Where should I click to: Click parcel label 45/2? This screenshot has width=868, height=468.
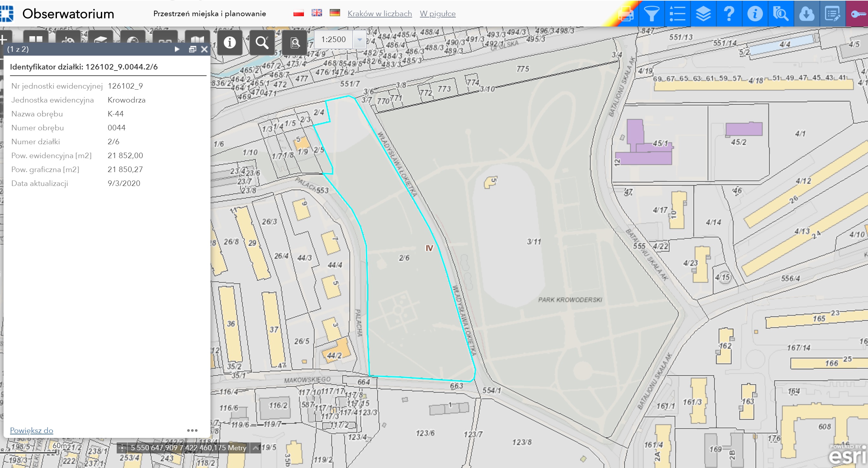click(x=739, y=142)
